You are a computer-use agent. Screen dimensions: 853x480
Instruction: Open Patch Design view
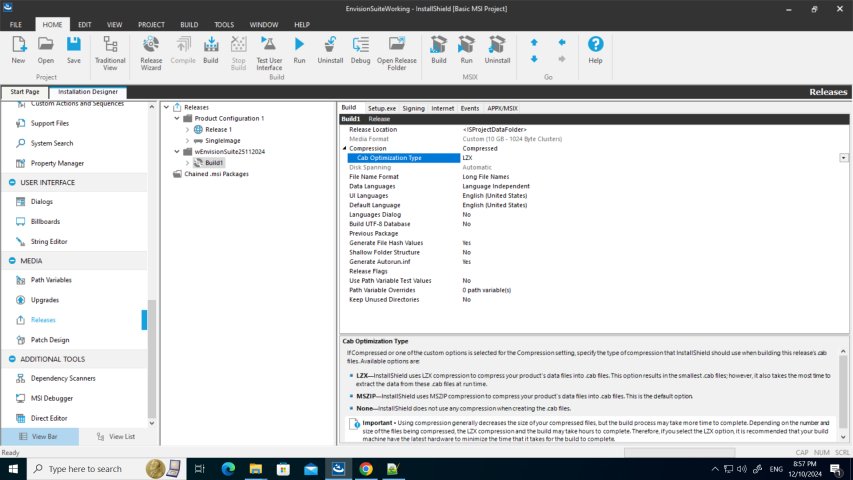coord(50,340)
